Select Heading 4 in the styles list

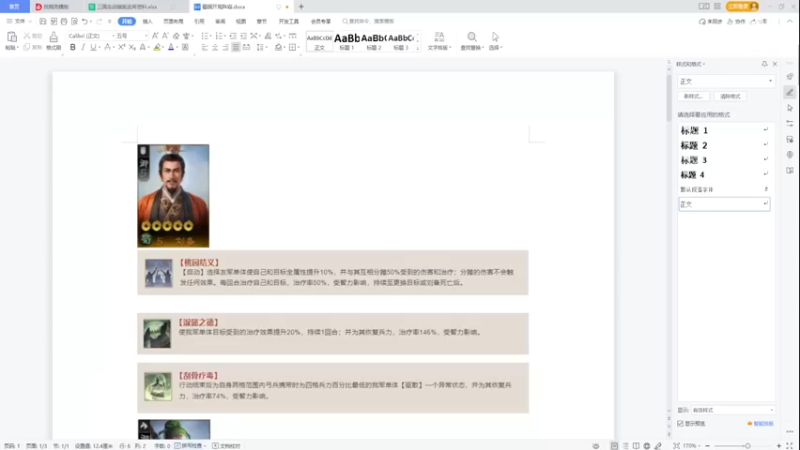tap(724, 175)
